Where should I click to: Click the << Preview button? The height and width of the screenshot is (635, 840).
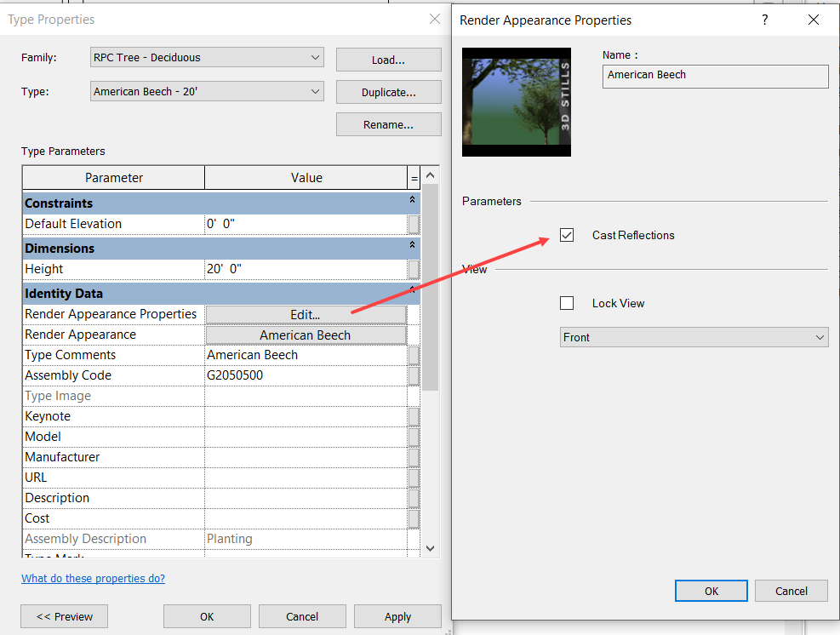pyautogui.click(x=65, y=617)
